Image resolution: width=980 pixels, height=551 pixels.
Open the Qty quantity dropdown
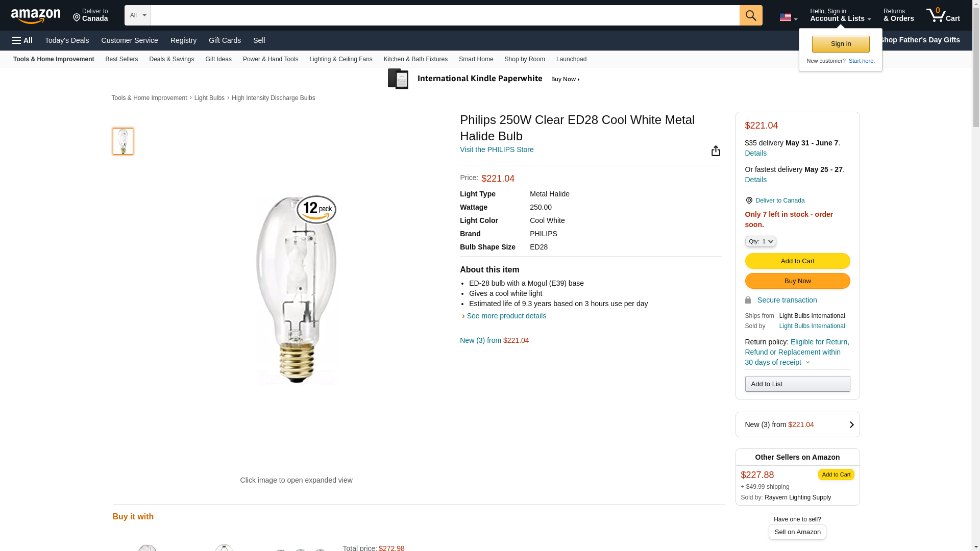point(760,241)
